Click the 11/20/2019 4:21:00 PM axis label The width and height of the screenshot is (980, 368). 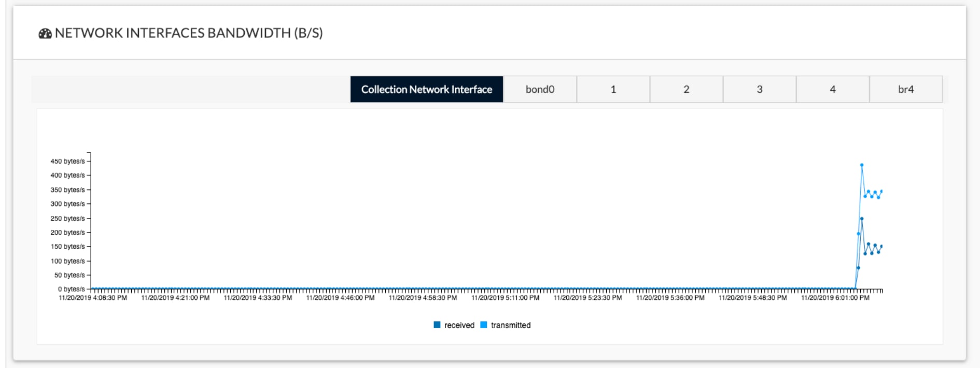click(x=175, y=298)
